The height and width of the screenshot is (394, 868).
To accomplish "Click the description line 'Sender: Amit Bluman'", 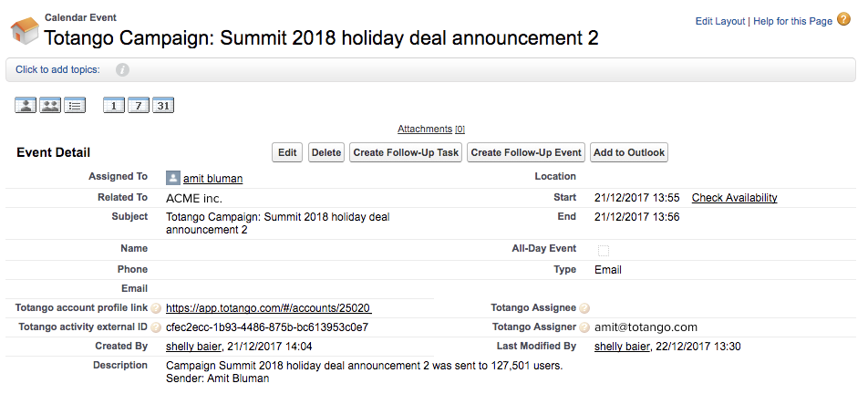I will click(218, 379).
